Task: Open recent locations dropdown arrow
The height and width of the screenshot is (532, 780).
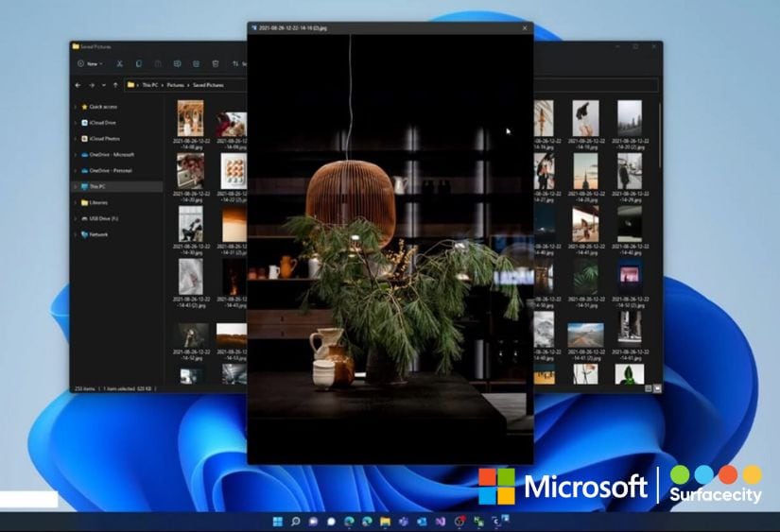Action: click(104, 85)
